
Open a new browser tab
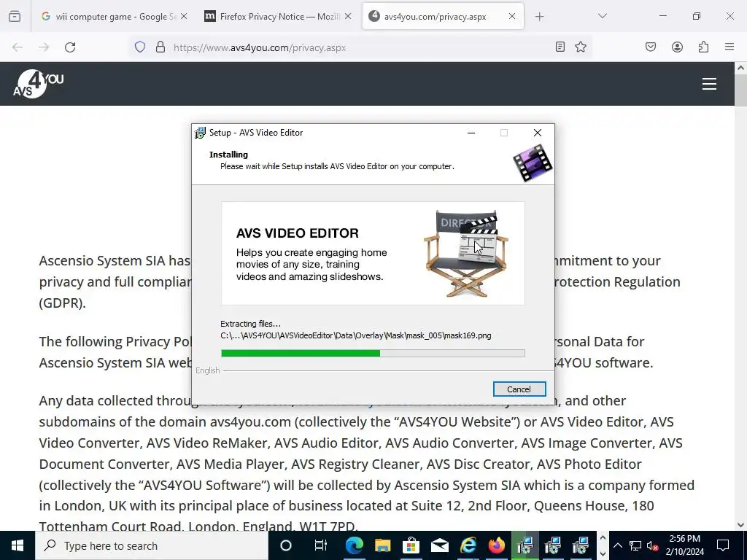pyautogui.click(x=539, y=17)
